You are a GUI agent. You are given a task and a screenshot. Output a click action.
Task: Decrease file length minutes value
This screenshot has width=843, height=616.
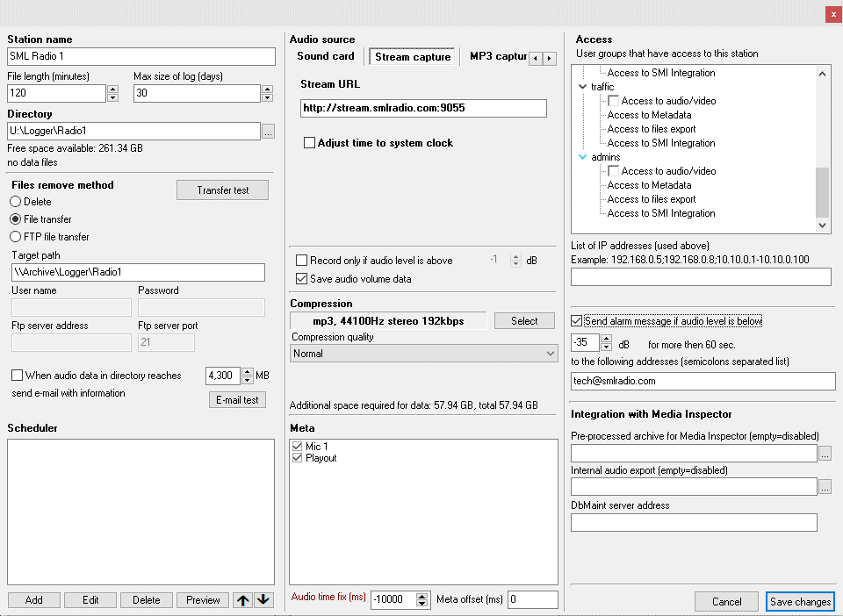(x=112, y=97)
